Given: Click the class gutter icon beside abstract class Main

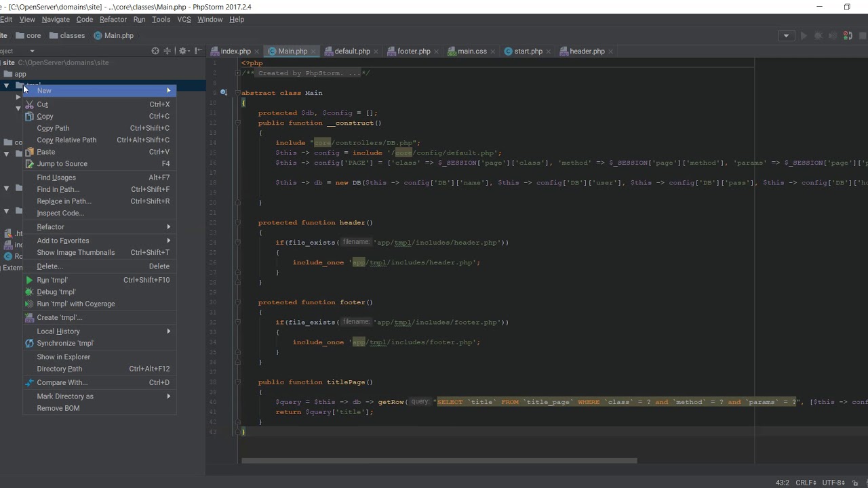Looking at the screenshot, I should click(223, 93).
